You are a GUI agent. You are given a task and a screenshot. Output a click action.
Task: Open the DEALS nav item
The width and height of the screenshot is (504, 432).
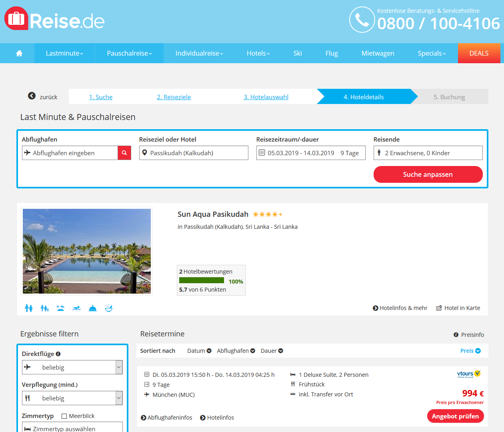[x=479, y=53]
